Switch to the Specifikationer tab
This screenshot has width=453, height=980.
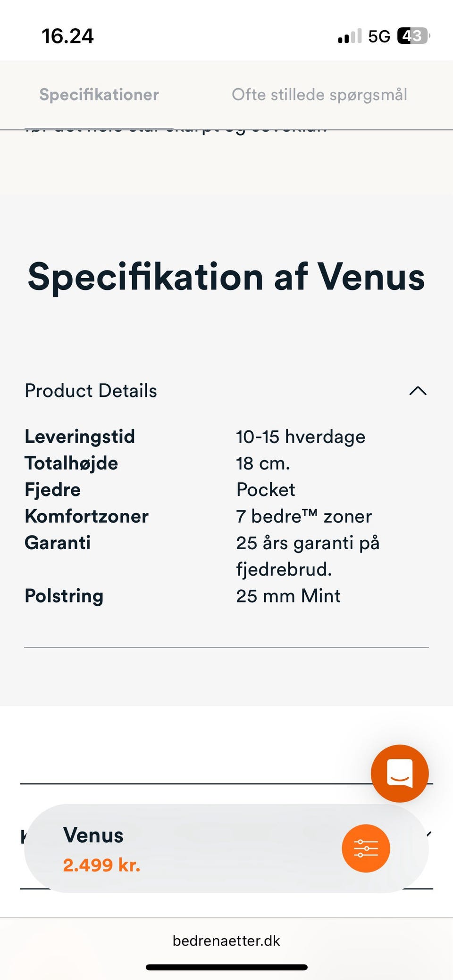pos(99,95)
